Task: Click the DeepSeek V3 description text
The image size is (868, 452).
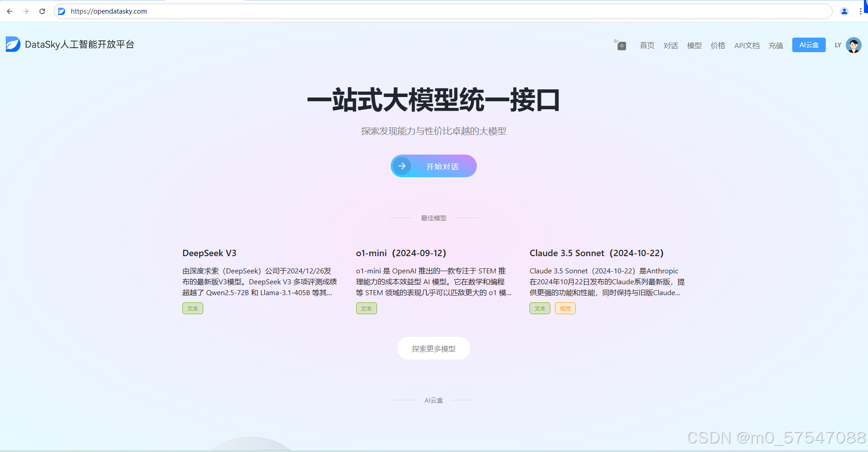Action: pos(260,282)
